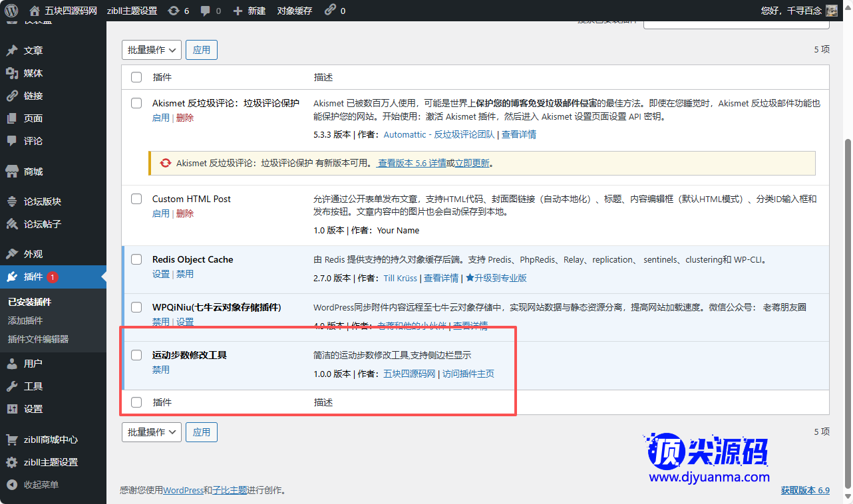Open 添加插件 submenu item
Screen dimensions: 853x504
pos(25,320)
